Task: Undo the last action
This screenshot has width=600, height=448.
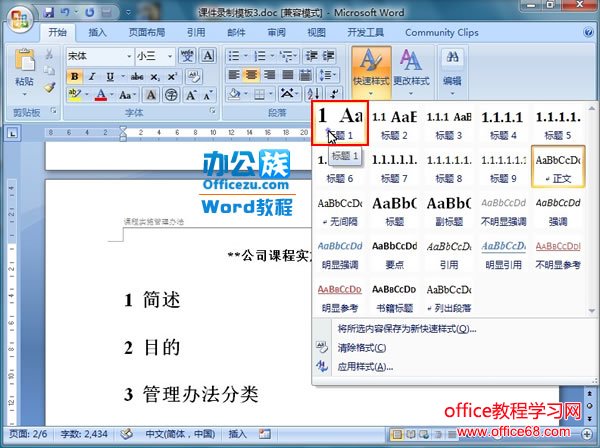Action: (x=65, y=13)
